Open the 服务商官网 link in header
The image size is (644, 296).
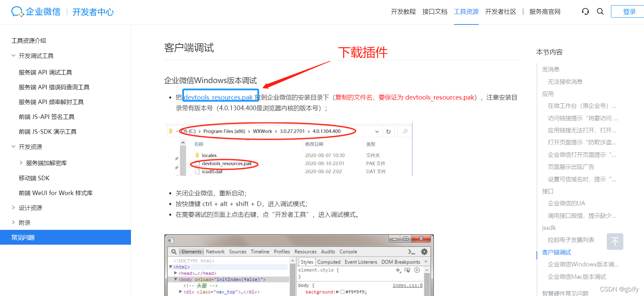pyautogui.click(x=545, y=12)
